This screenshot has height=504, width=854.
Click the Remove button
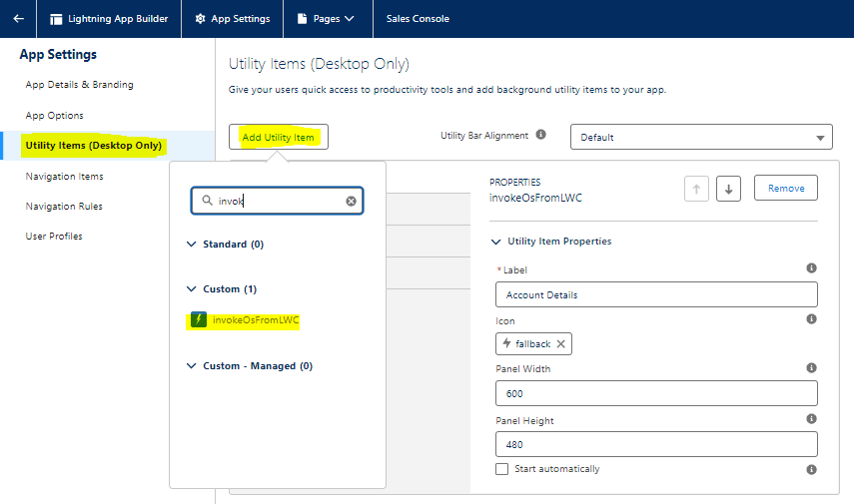pos(786,188)
